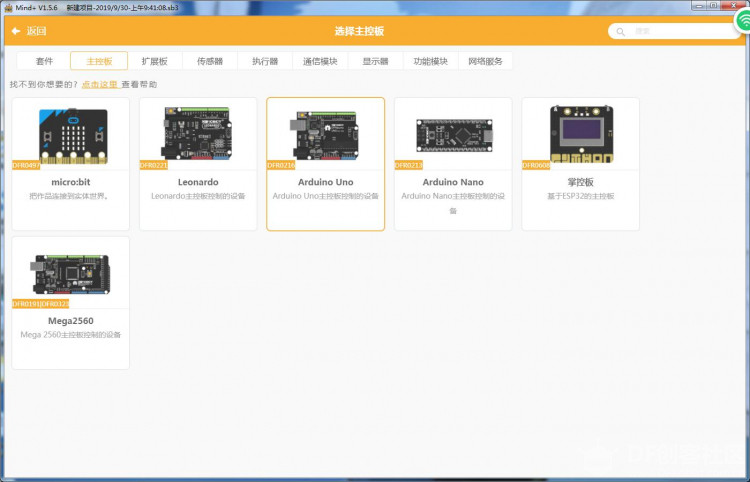The width and height of the screenshot is (750, 482).
Task: Click the Arduino Uno title text
Action: [x=326, y=182]
